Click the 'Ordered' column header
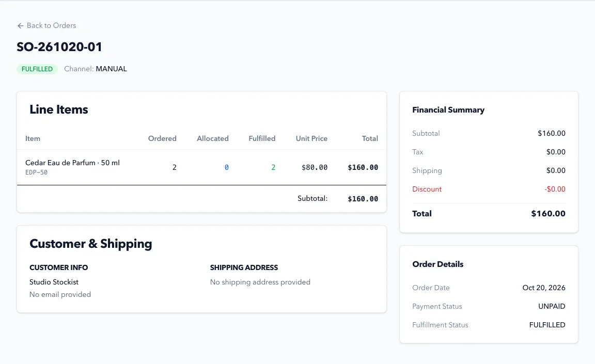 162,138
